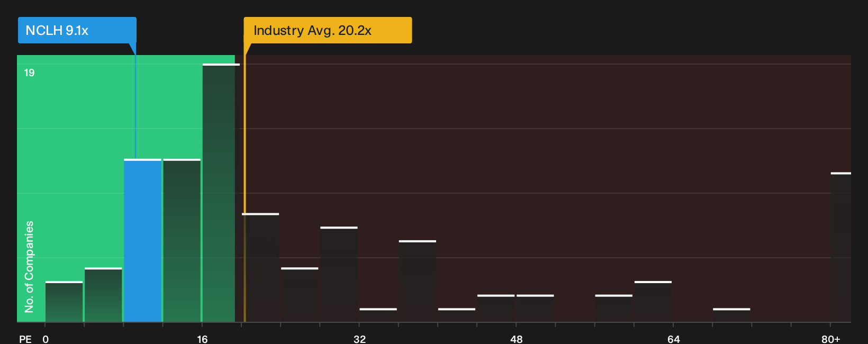Click the bar just right of industry average line
The height and width of the screenshot is (344, 868).
(x=260, y=268)
